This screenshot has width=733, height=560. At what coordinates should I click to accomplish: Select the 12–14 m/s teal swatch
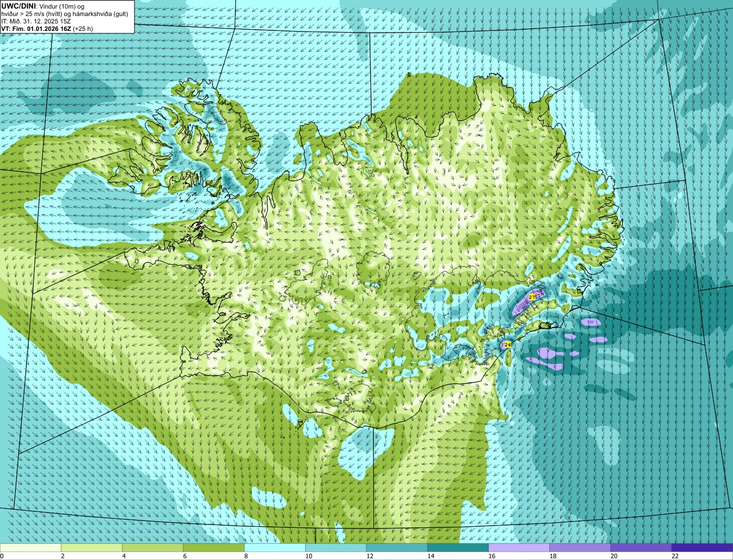click(x=397, y=547)
